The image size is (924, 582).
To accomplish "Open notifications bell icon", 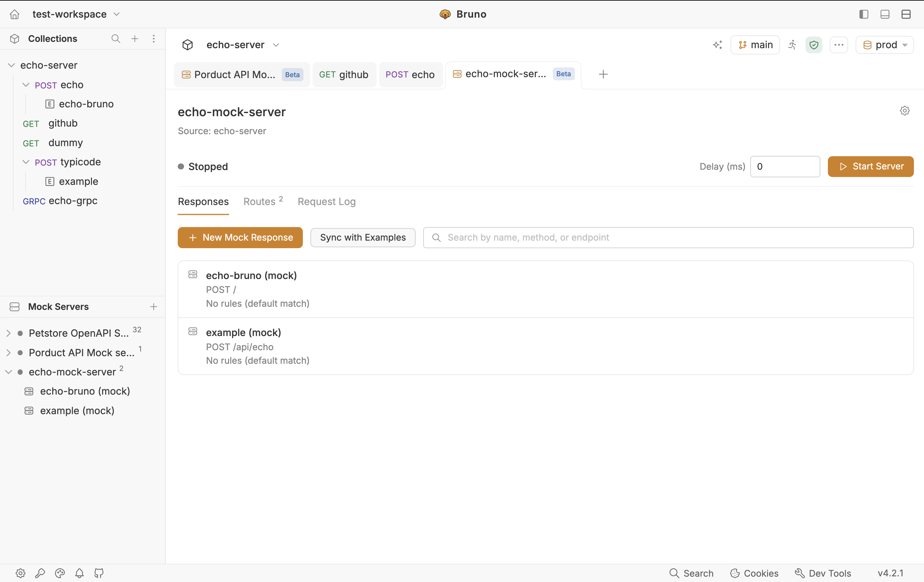I will [x=79, y=573].
